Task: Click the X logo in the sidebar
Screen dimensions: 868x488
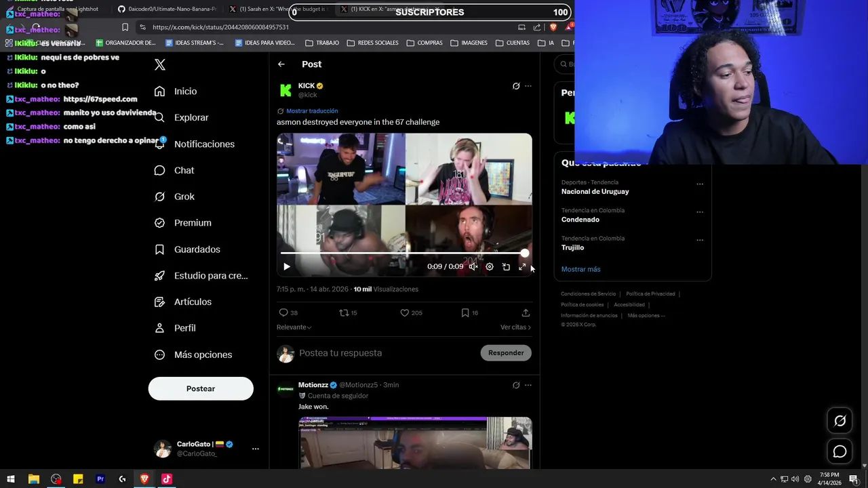Action: pyautogui.click(x=160, y=65)
